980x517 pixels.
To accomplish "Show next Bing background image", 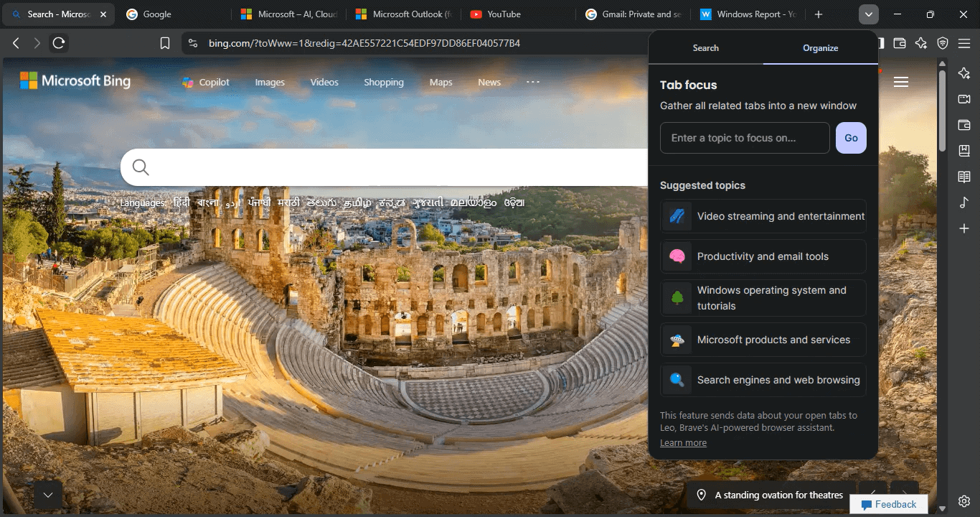I will (x=905, y=493).
